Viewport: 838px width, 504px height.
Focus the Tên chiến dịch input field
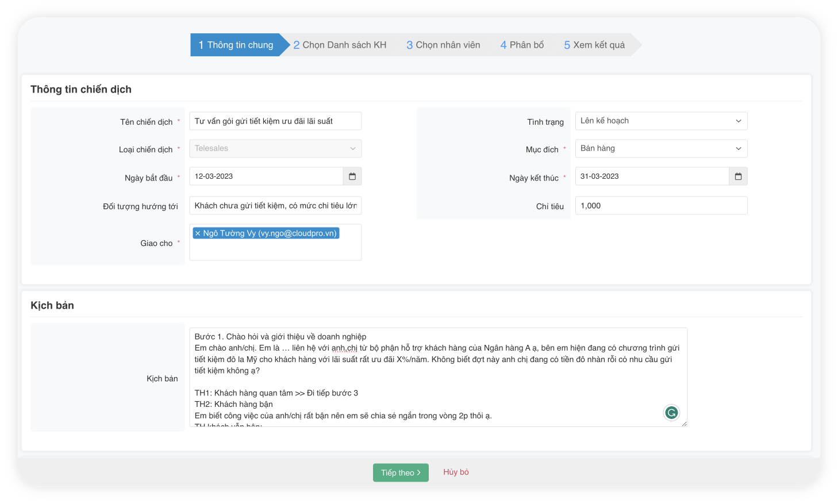pos(275,121)
